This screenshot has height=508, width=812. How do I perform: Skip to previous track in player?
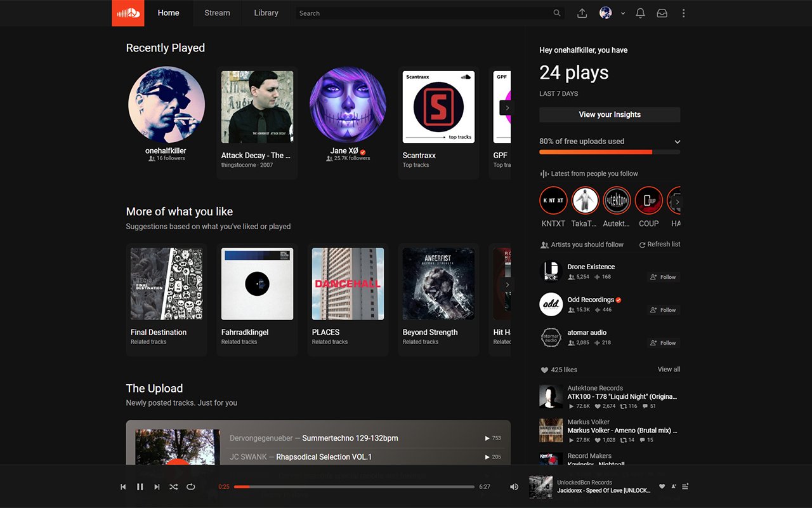pos(123,487)
